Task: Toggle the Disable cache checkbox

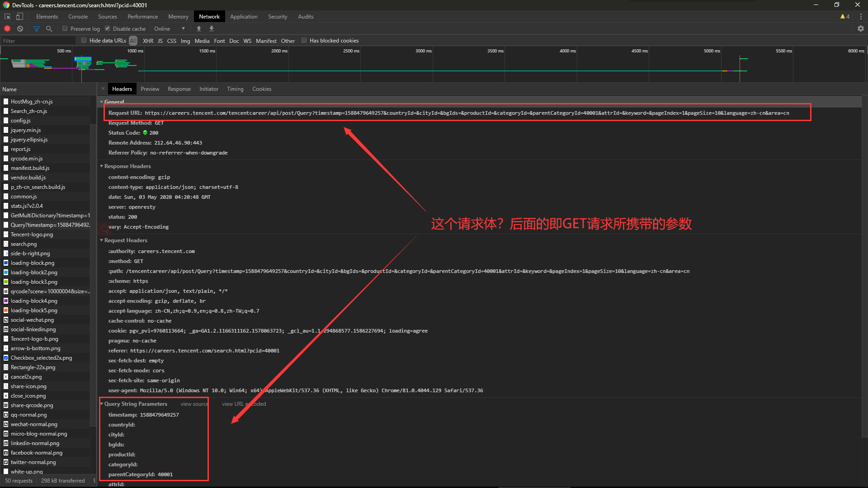Action: [108, 28]
